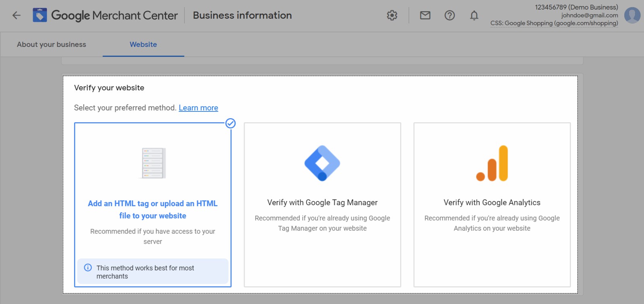The height and width of the screenshot is (304, 644).
Task: Select Verify with Google Analytics option
Action: [492, 203]
